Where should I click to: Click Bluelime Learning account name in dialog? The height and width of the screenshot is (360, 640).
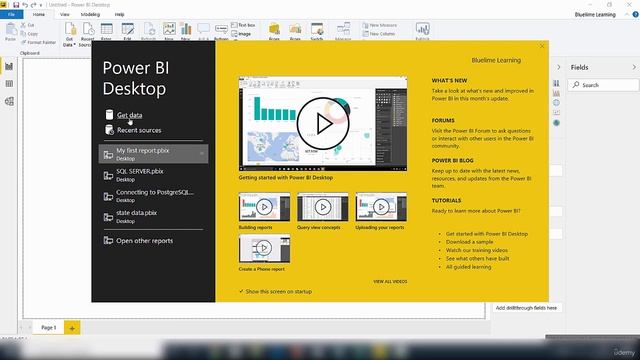(496, 60)
